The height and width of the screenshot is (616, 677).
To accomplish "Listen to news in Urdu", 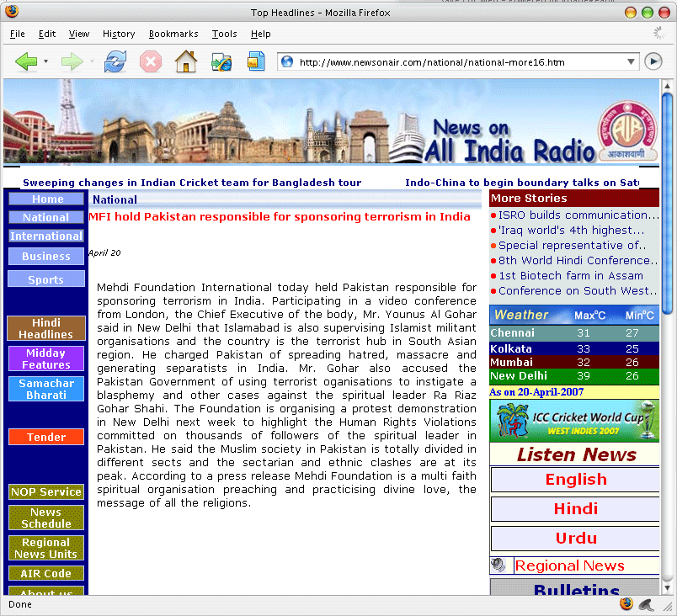I will pyautogui.click(x=576, y=538).
